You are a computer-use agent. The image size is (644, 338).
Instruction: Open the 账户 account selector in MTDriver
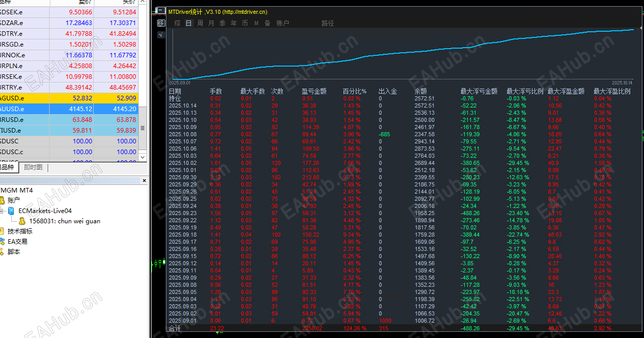283,23
